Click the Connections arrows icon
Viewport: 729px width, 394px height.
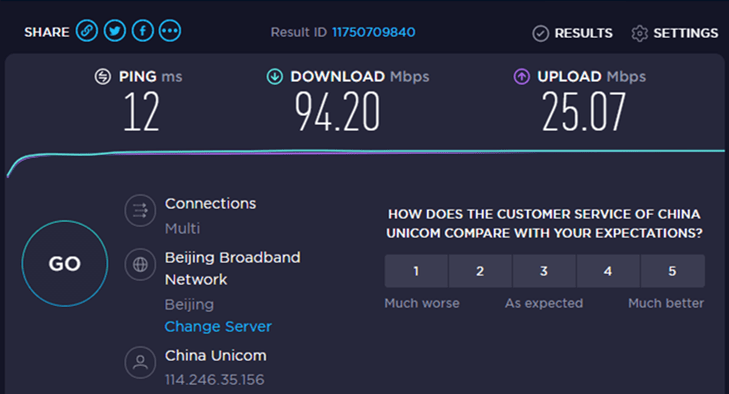pos(140,211)
